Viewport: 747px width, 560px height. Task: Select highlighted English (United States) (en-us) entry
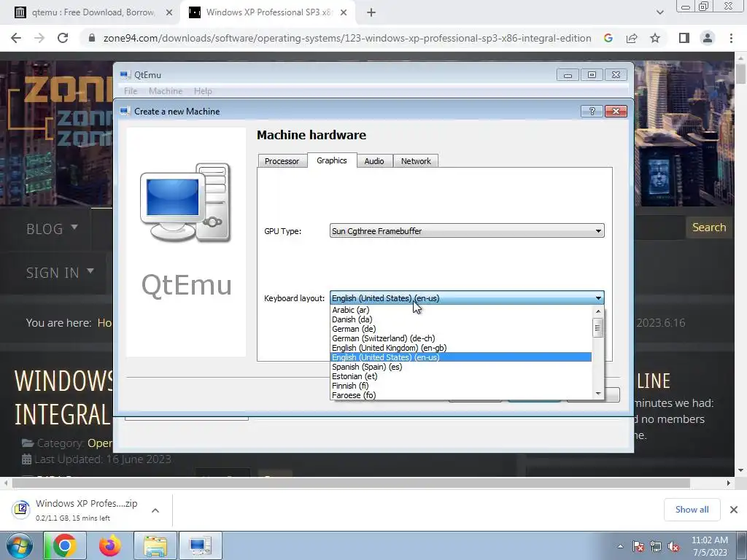tap(461, 357)
